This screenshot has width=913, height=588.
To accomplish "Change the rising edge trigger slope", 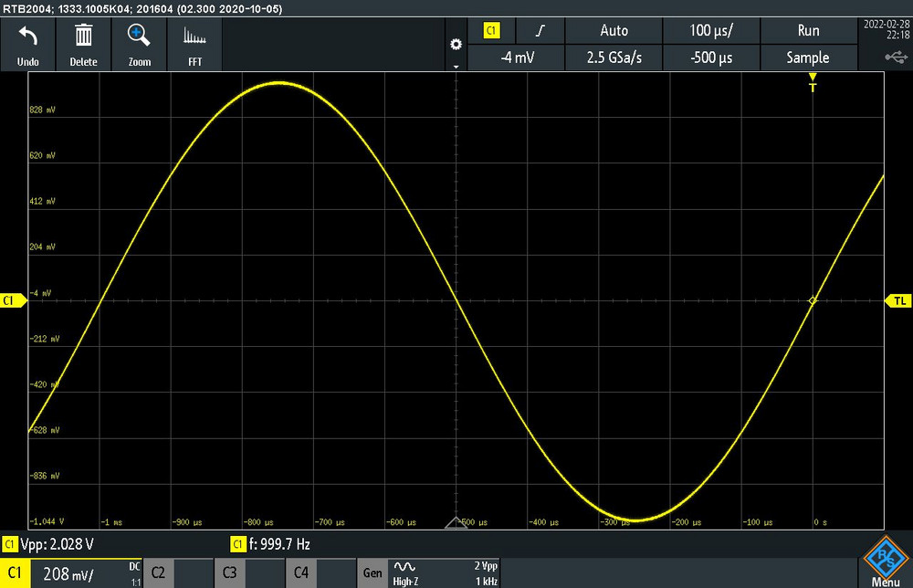I will 540,30.
